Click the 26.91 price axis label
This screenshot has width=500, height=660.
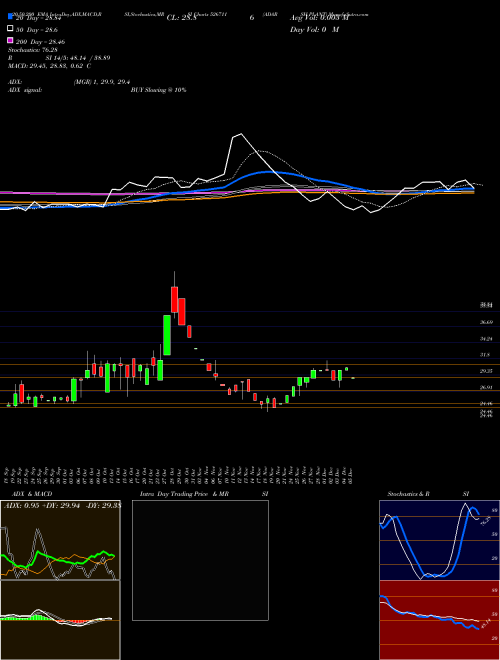487,387
